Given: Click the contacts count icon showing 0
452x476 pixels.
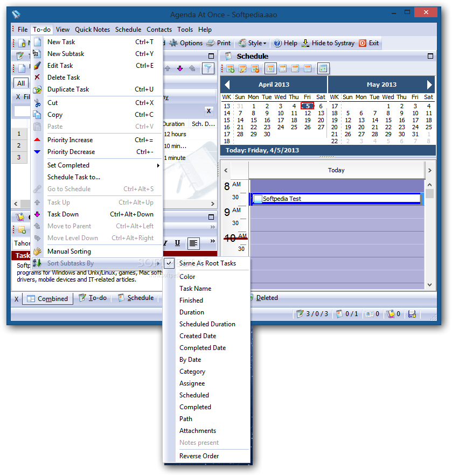Looking at the screenshot, I should point(370,314).
